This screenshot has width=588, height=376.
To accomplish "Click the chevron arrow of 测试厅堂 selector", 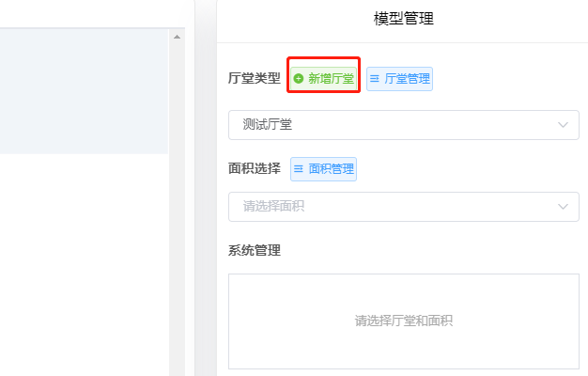I will coord(564,125).
